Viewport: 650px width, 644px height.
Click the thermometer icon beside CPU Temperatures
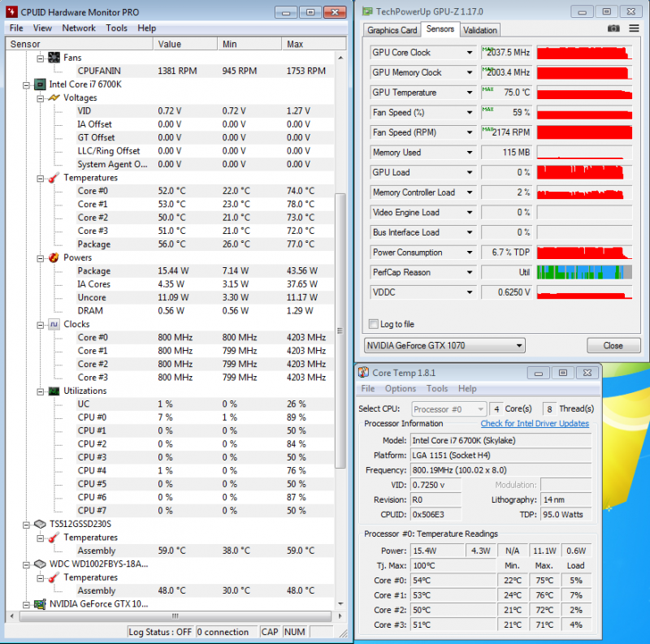(x=54, y=178)
